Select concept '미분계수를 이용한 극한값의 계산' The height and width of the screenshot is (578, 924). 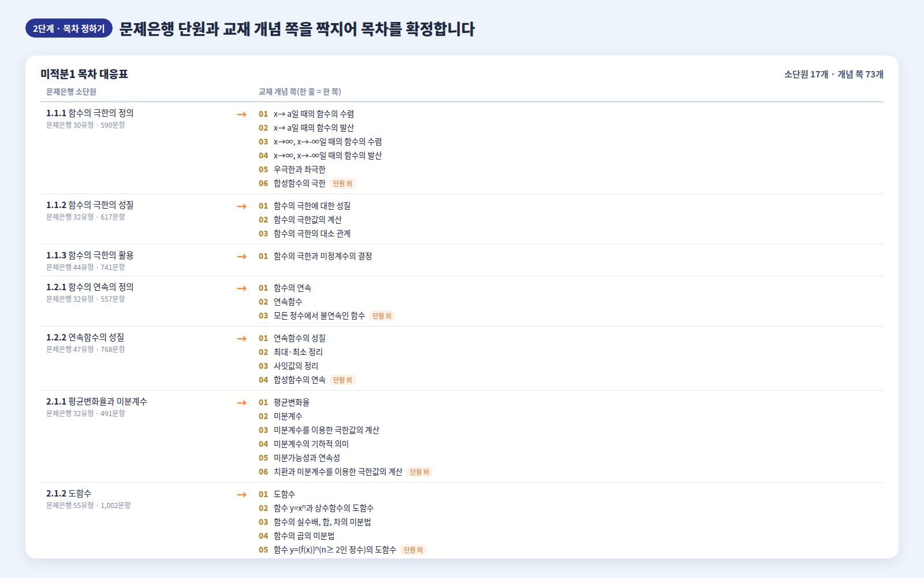tap(326, 430)
